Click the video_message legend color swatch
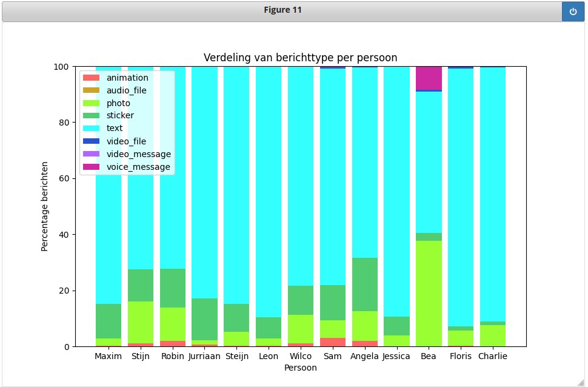Screen dimensions: 588x387 click(x=91, y=154)
